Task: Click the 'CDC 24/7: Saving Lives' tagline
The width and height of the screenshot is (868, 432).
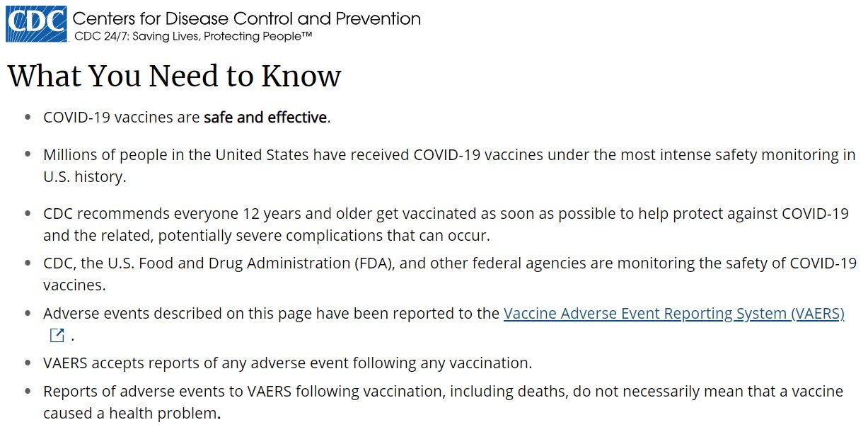Action: tap(193, 35)
